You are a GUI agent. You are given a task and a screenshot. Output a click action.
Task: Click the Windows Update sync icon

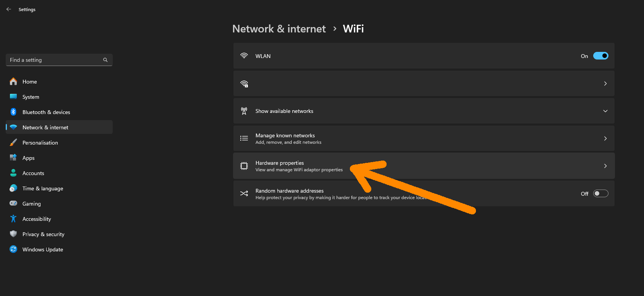pyautogui.click(x=13, y=249)
